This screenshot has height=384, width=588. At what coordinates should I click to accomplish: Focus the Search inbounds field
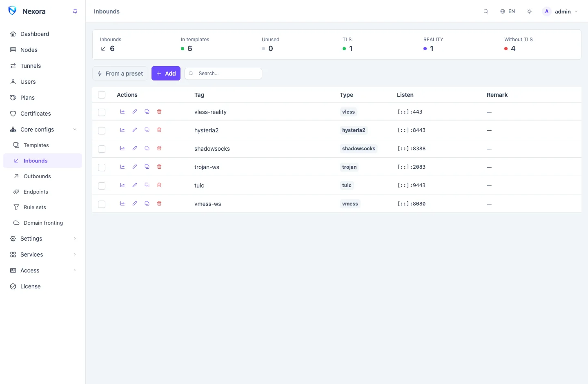[x=223, y=74]
